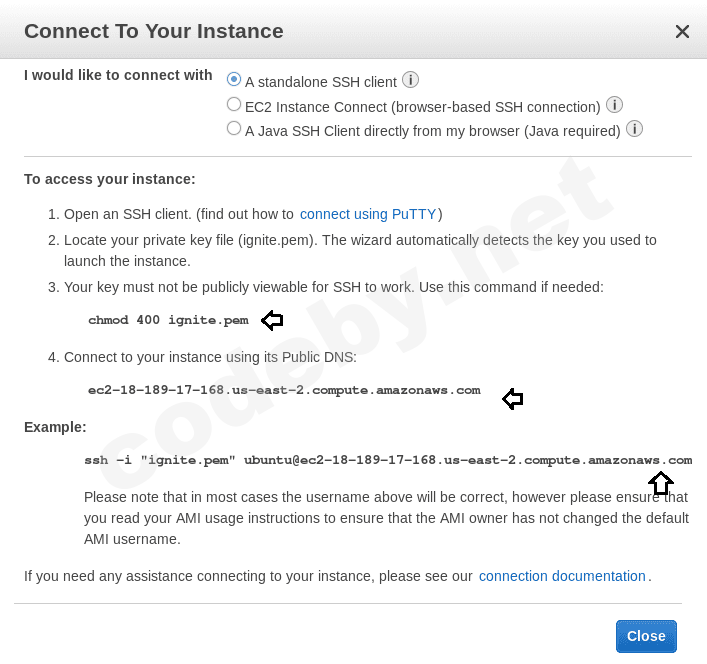Click info icon beside Java SSH Client
The image size is (707, 664).
click(634, 129)
